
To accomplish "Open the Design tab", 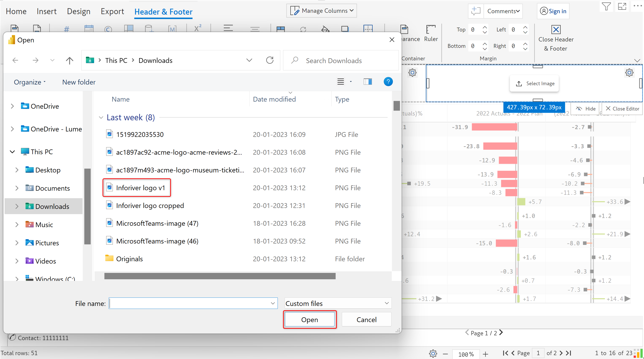I will click(x=78, y=11).
